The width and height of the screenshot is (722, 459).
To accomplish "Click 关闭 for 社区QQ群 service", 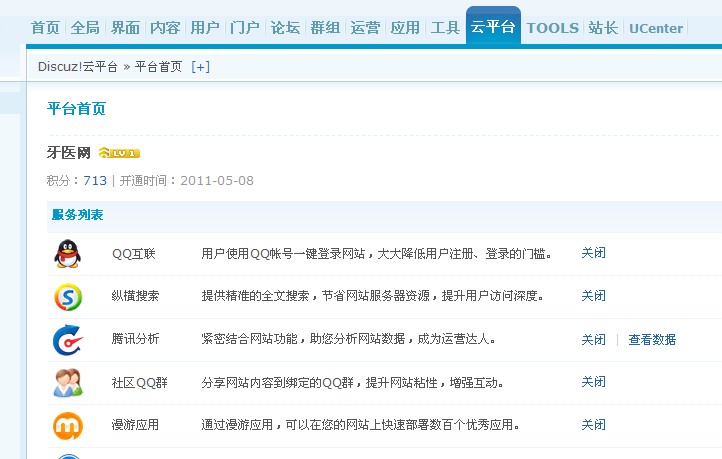I will (x=594, y=382).
